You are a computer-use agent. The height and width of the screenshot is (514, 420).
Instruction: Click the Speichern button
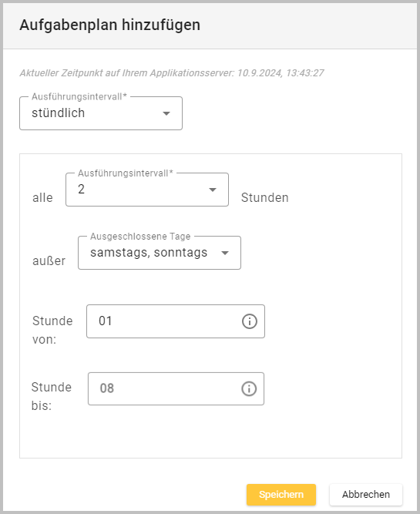281,494
